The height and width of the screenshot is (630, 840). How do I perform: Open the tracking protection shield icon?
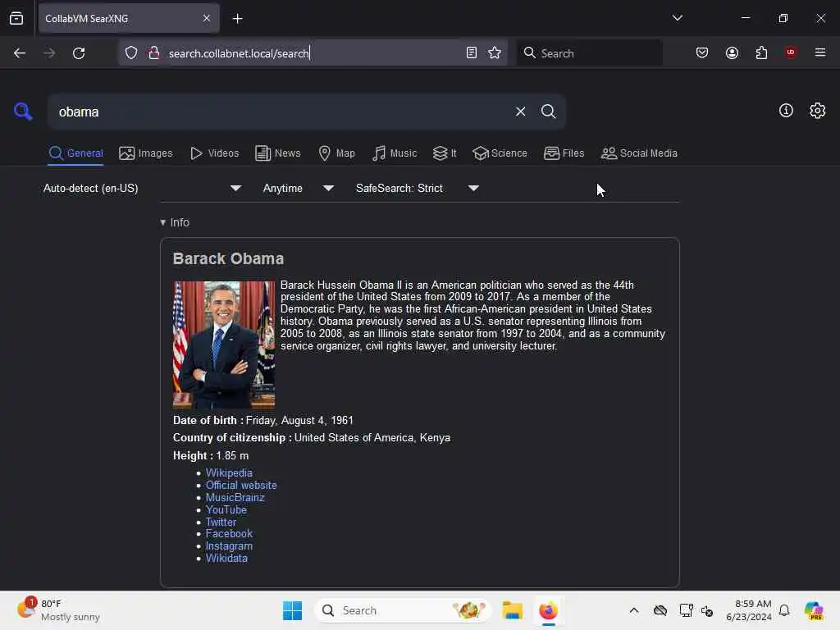(131, 53)
